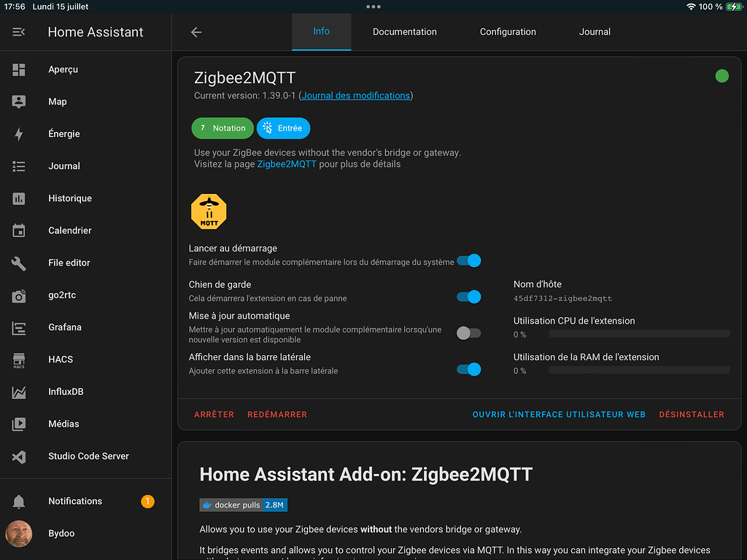Open the Énergie lightning bolt icon
Viewport: 747px width, 560px height.
tap(18, 134)
